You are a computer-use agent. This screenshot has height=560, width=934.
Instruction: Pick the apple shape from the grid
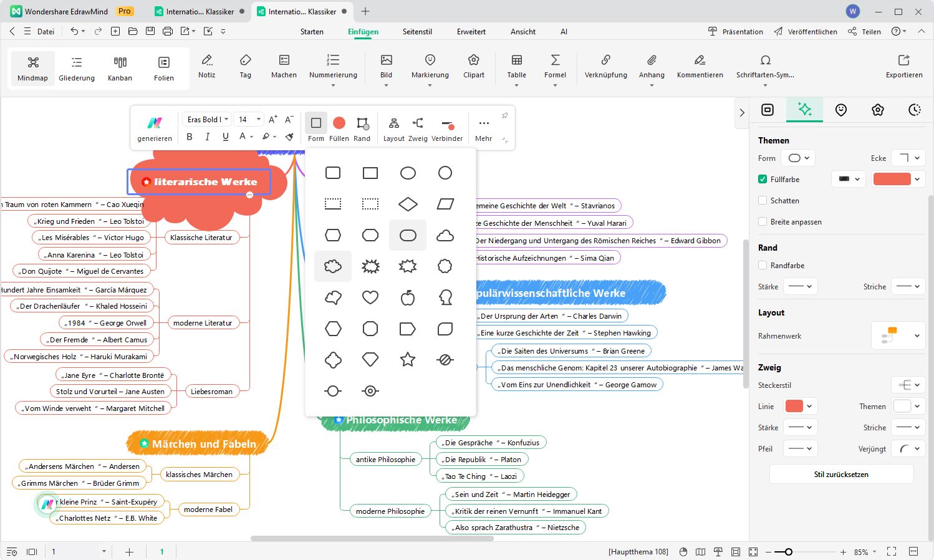click(x=408, y=297)
